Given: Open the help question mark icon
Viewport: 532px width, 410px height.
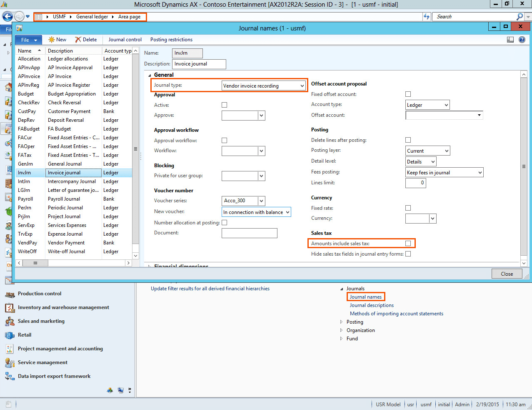Looking at the screenshot, I should click(522, 40).
